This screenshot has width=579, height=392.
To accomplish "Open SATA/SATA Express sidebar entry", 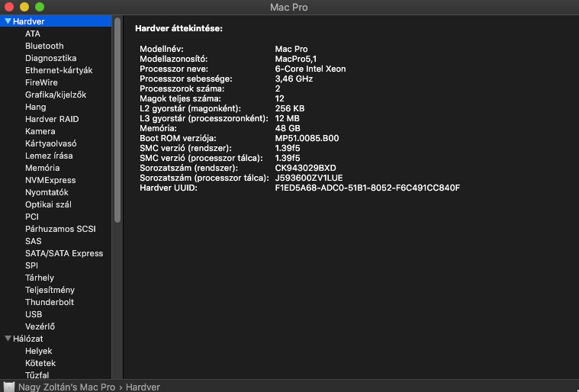I will [64, 253].
